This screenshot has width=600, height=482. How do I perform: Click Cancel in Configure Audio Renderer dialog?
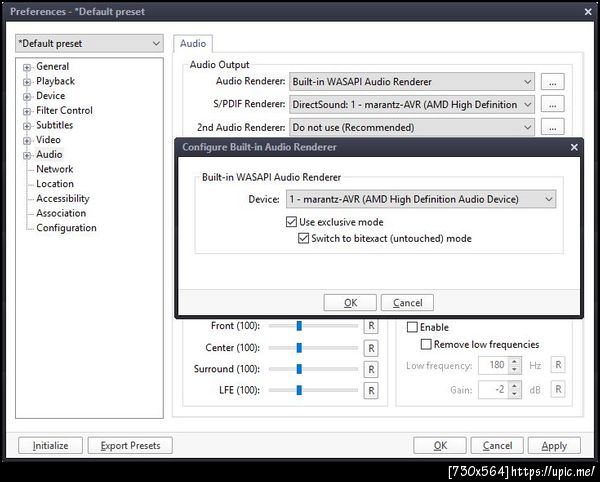[x=407, y=303]
